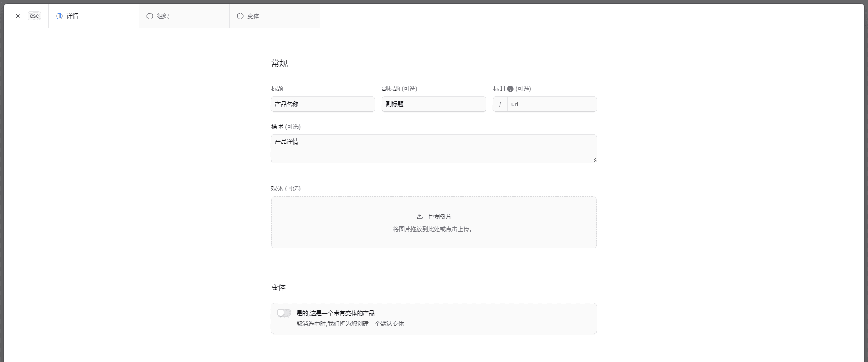Click the 是的,这是一个带有变体的产品 label

click(x=335, y=313)
